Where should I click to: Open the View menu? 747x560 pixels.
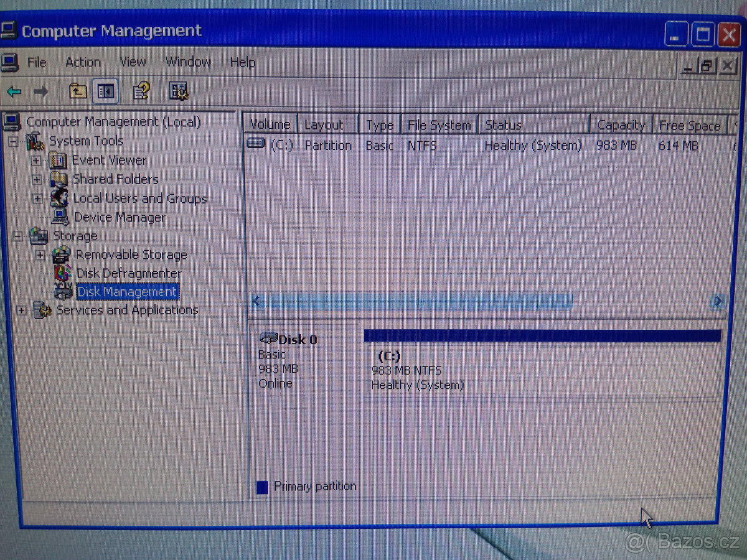(x=133, y=62)
